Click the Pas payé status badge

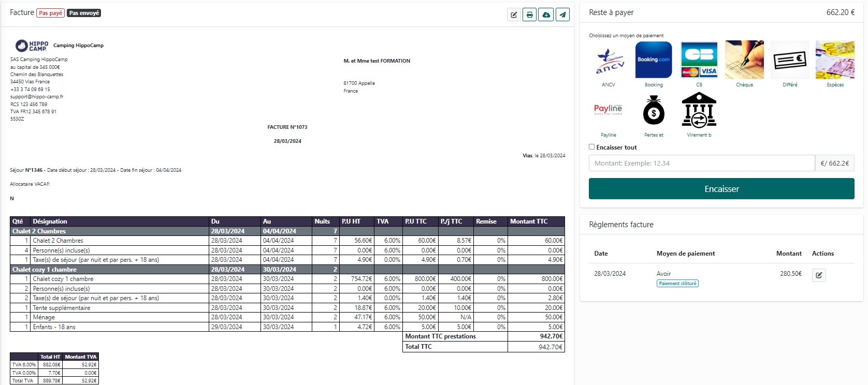click(x=51, y=13)
